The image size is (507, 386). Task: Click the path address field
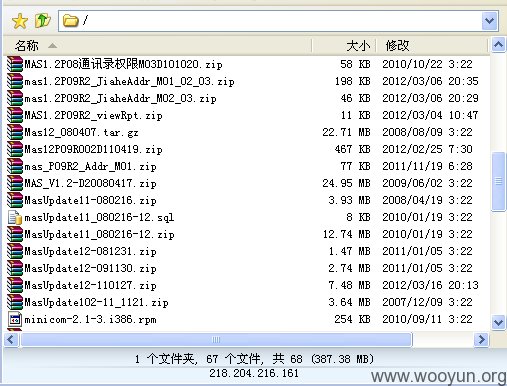[x=278, y=21]
